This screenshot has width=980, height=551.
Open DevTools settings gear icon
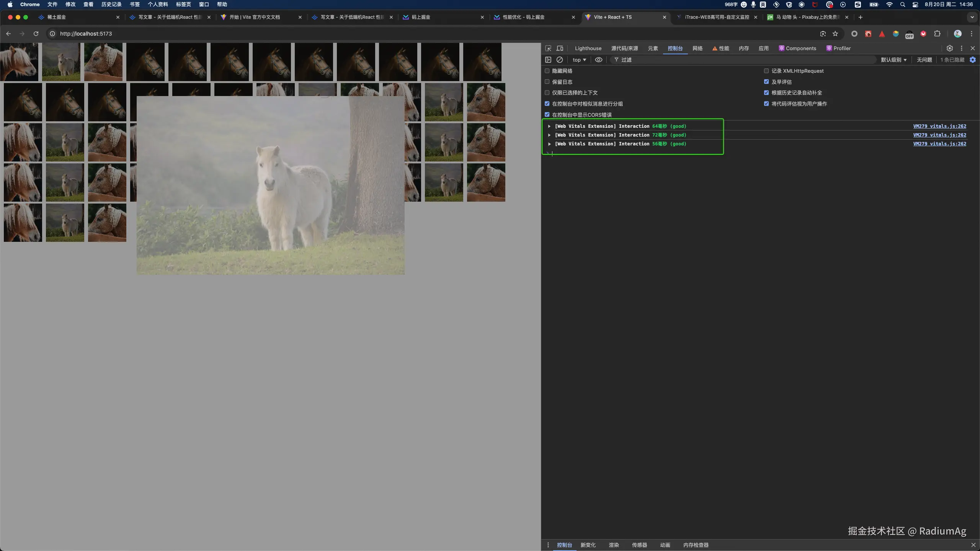tap(950, 48)
